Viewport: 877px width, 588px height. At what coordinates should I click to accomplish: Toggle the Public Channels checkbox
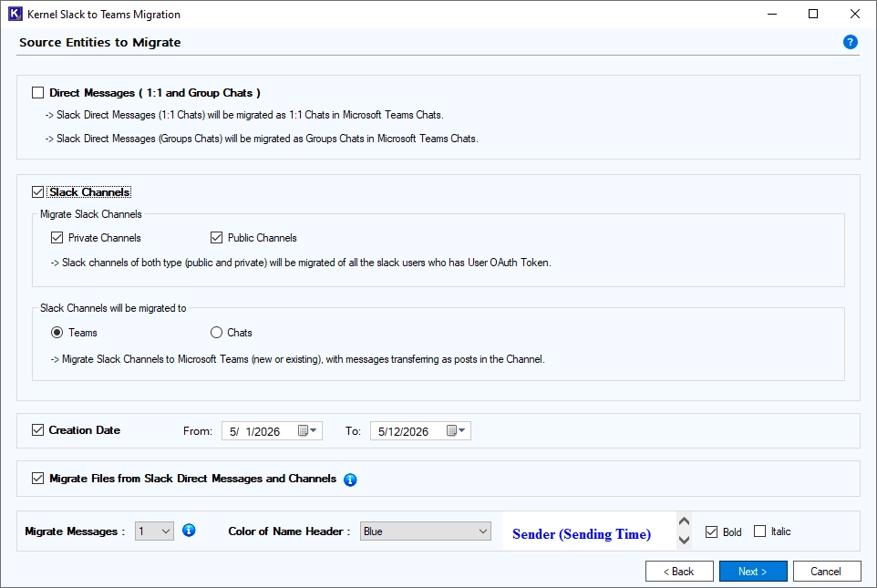[216, 238]
